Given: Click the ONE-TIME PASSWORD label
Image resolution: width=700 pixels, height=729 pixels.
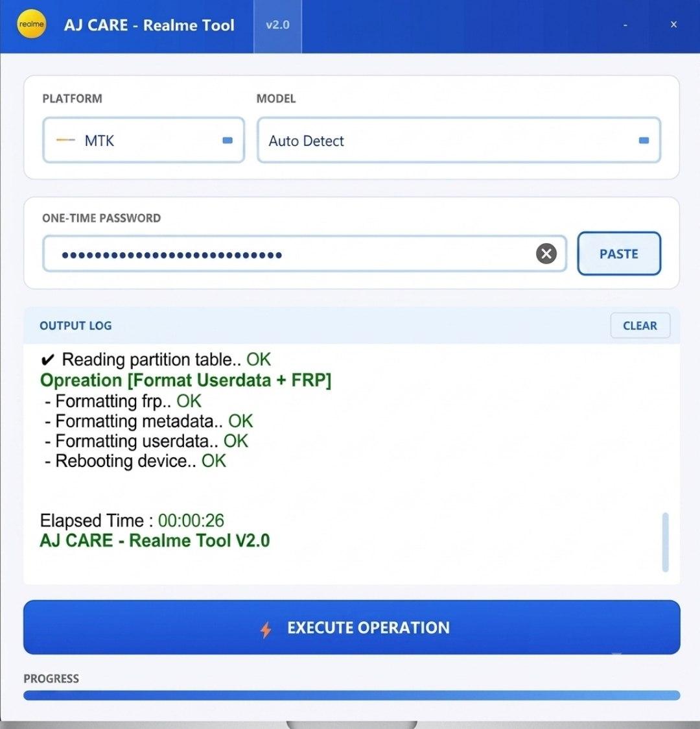Looking at the screenshot, I should coord(101,218).
